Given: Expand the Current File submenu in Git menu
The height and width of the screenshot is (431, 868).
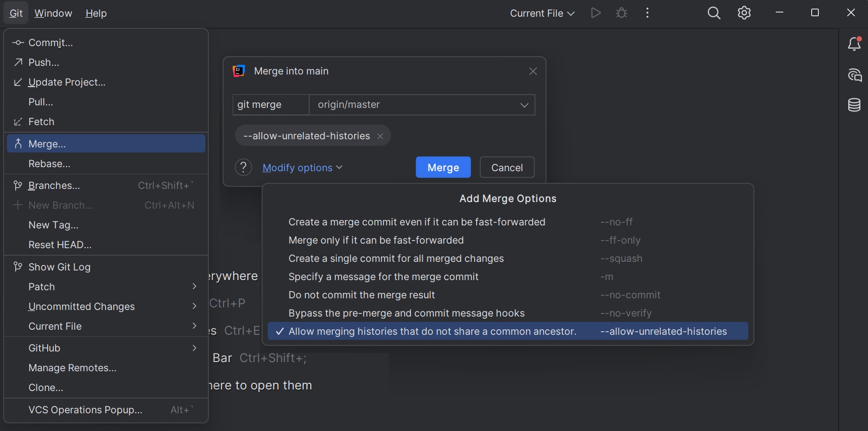Looking at the screenshot, I should tap(106, 326).
